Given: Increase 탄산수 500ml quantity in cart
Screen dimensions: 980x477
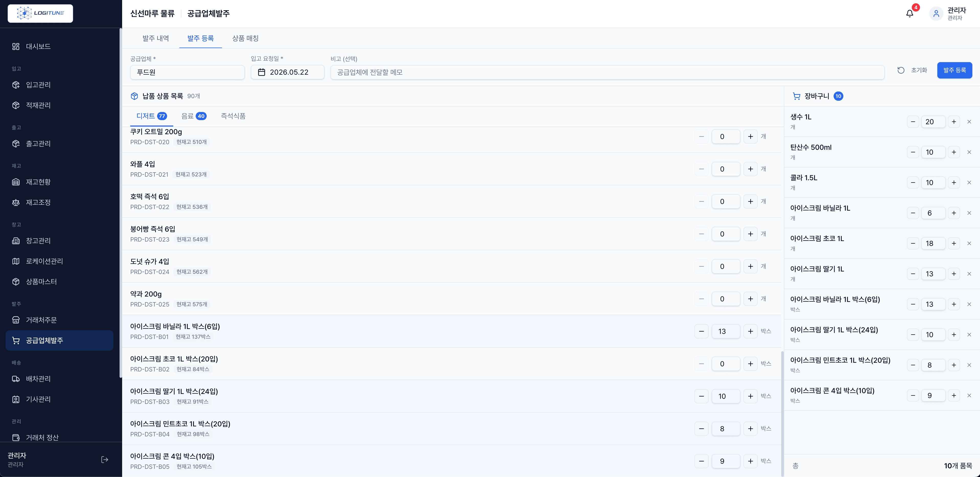Looking at the screenshot, I should (x=954, y=152).
